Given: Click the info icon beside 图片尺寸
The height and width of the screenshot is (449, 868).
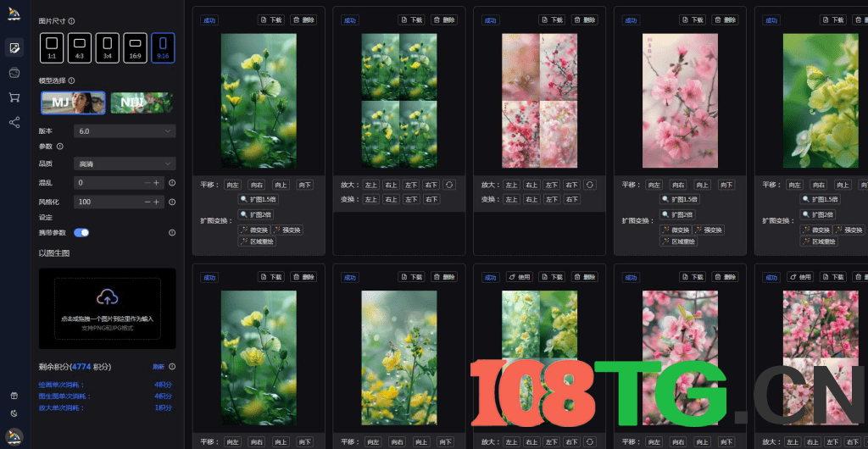Looking at the screenshot, I should click(71, 21).
